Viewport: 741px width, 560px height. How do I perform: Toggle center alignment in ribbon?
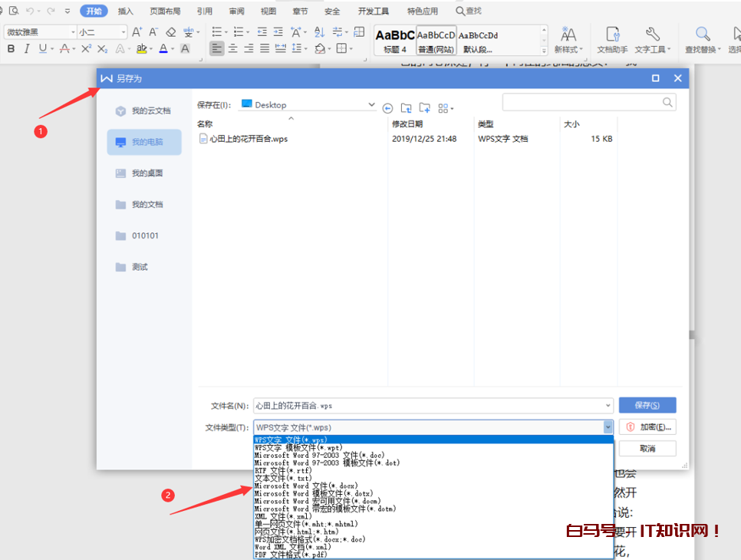232,48
